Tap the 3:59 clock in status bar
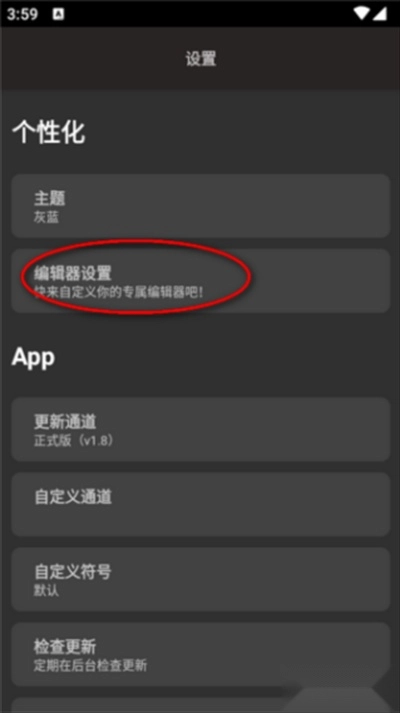 [x=22, y=14]
